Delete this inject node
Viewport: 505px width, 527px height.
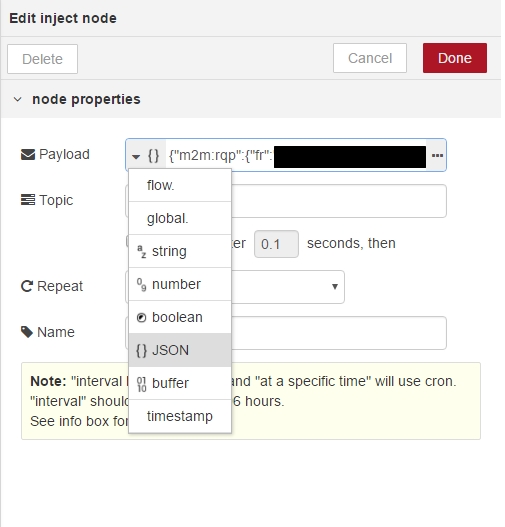tap(42, 59)
